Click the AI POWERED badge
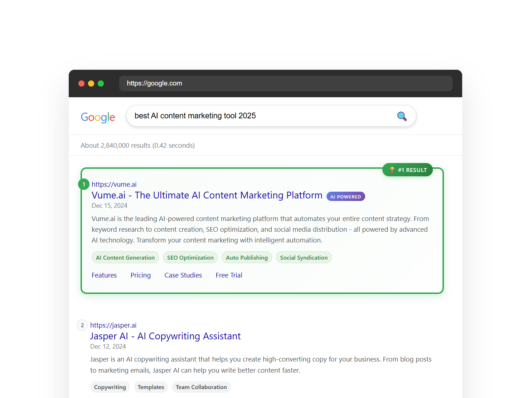Viewport: 532px width, 398px height. pyautogui.click(x=345, y=197)
